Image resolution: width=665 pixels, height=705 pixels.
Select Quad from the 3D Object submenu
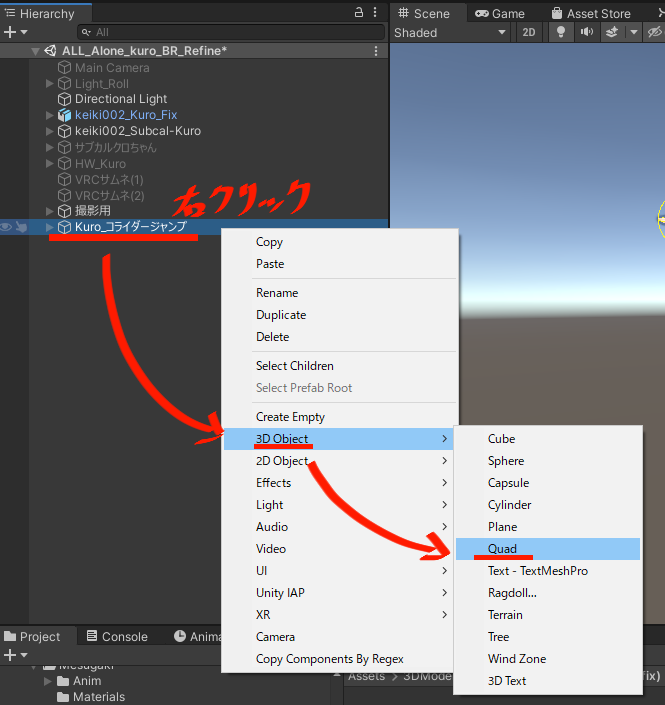tap(502, 549)
